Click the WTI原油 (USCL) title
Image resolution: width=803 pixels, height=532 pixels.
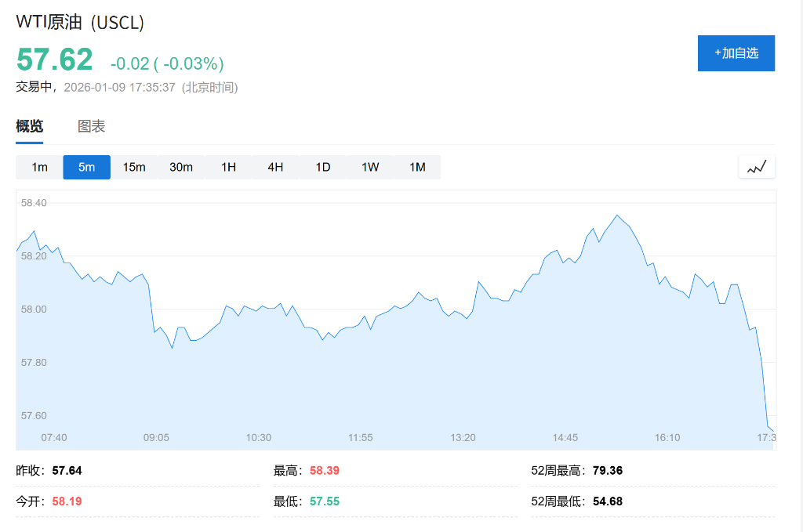pyautogui.click(x=80, y=23)
